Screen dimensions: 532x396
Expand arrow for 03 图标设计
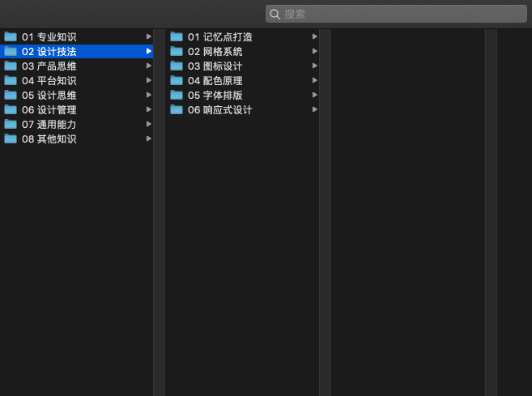coord(314,66)
